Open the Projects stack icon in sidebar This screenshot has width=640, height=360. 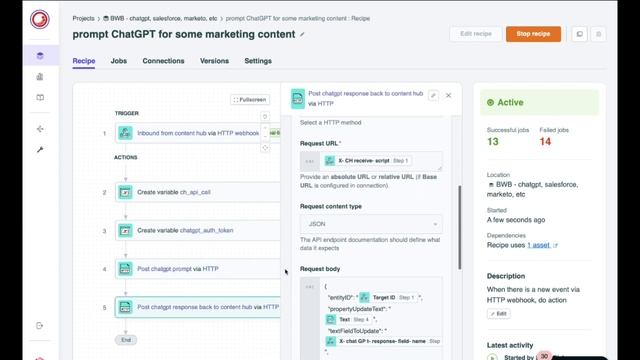click(40, 56)
